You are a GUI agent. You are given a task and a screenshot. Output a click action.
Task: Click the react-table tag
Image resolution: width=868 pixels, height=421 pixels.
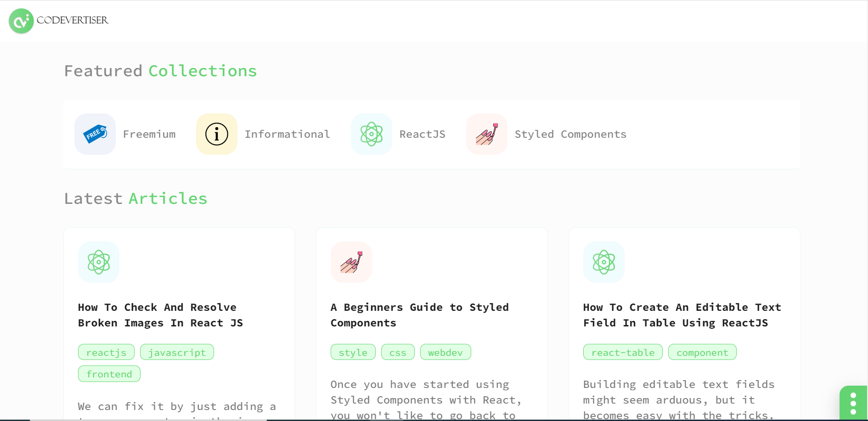[x=623, y=352]
